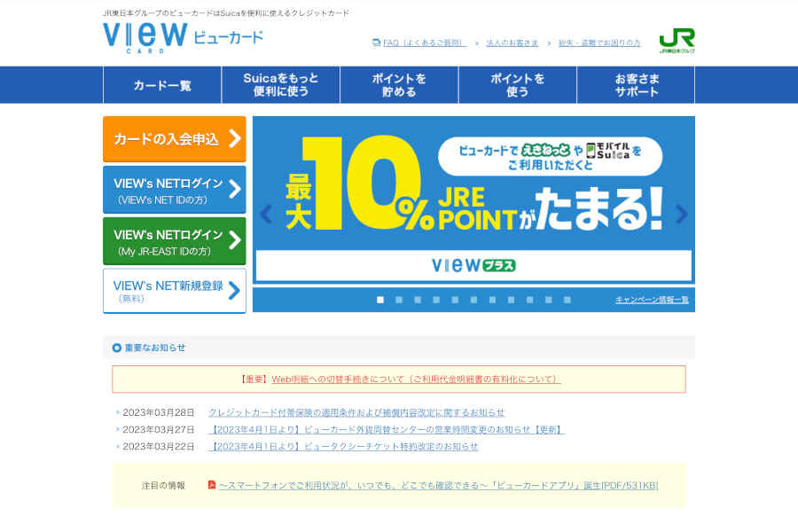Image resolution: width=798 pixels, height=532 pixels.
Task: Click the 最大10% JRE POINT banner
Action: click(x=473, y=199)
